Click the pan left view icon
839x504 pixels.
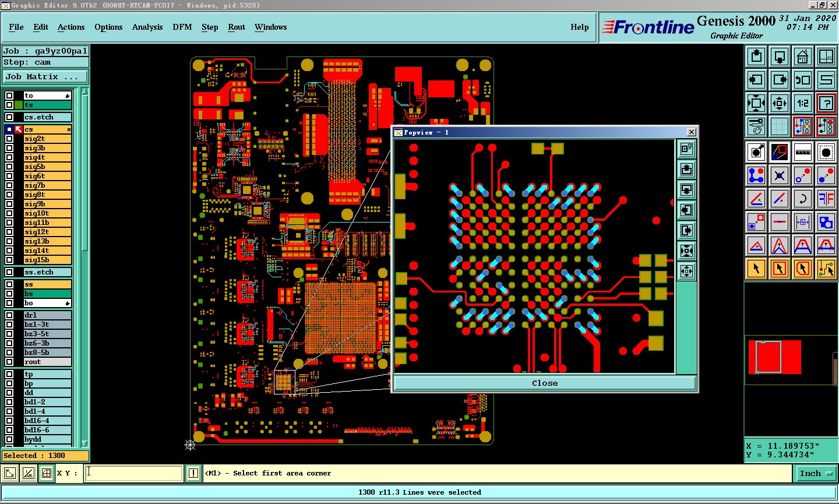click(x=756, y=80)
